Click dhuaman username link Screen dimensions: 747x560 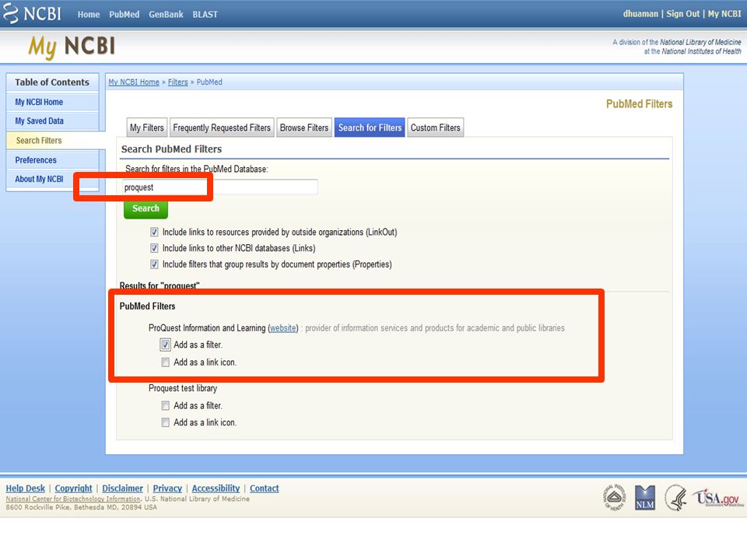point(640,14)
